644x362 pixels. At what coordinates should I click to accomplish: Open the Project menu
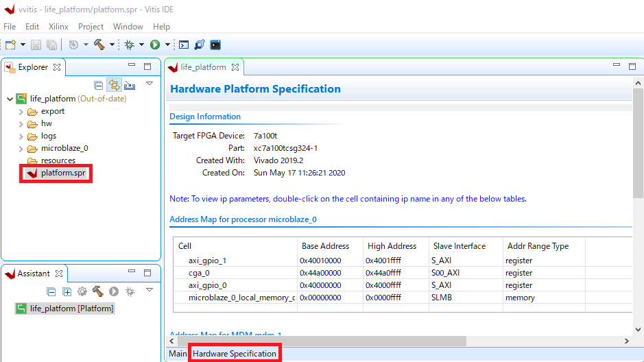click(x=91, y=27)
